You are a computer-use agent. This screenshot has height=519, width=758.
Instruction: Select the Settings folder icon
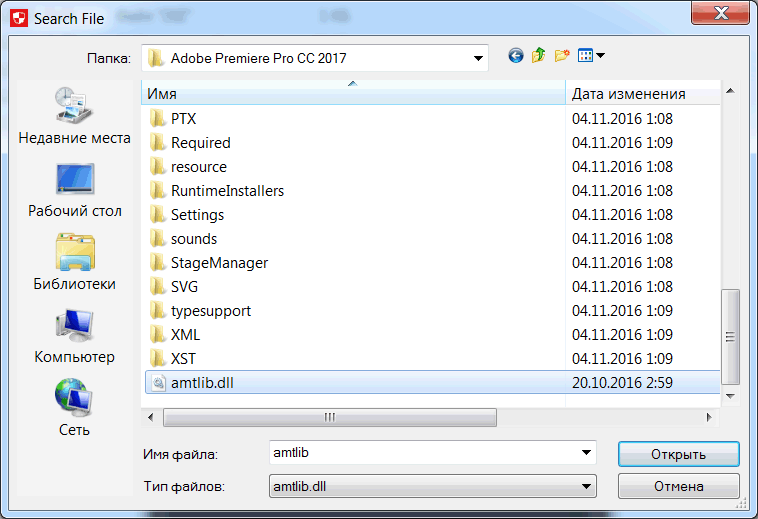coord(157,215)
